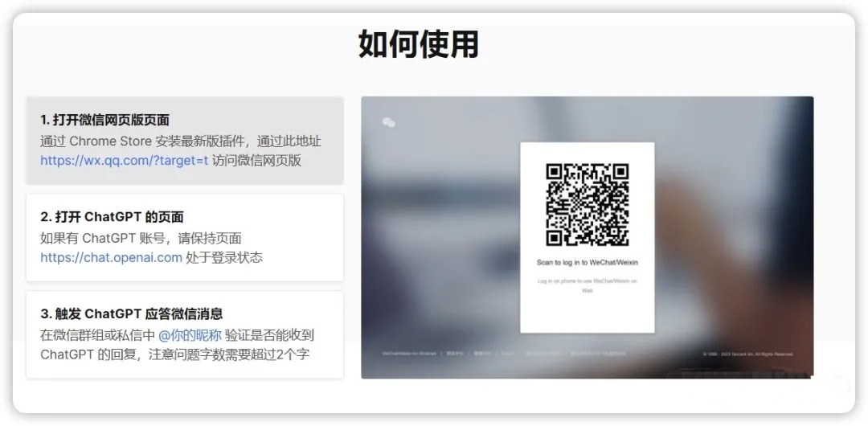Click the 如何使用 heading
The width and height of the screenshot is (868, 426).
point(419,44)
